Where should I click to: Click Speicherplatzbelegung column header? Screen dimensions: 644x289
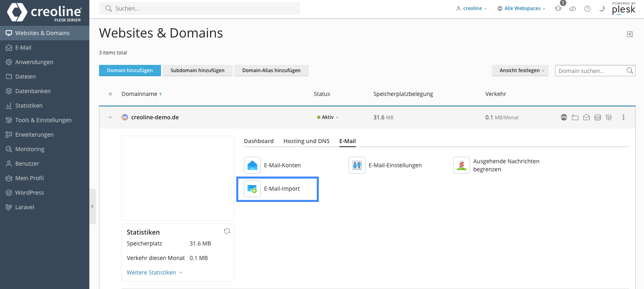click(x=403, y=94)
